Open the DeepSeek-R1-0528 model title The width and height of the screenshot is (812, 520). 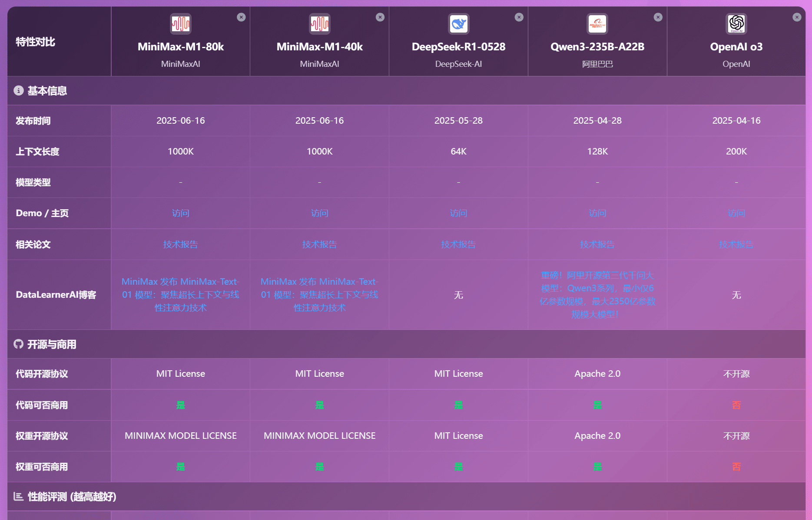tap(459, 46)
